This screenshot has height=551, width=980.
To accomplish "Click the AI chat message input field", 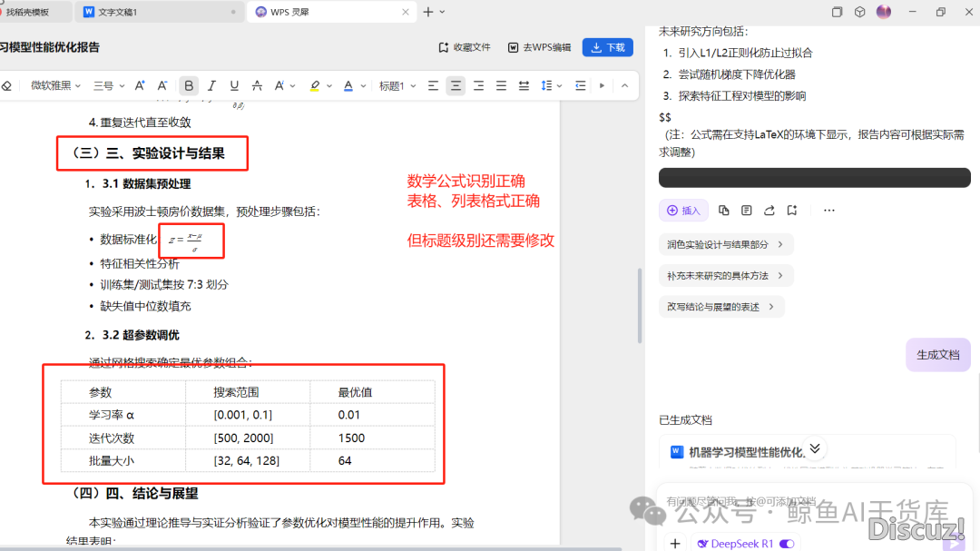I will (799, 501).
